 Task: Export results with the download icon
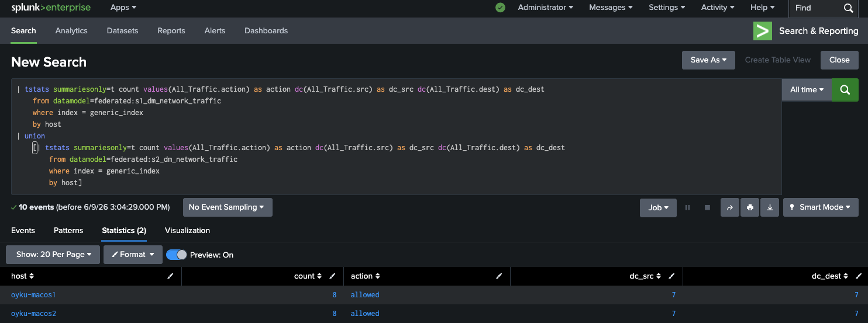[x=770, y=207]
